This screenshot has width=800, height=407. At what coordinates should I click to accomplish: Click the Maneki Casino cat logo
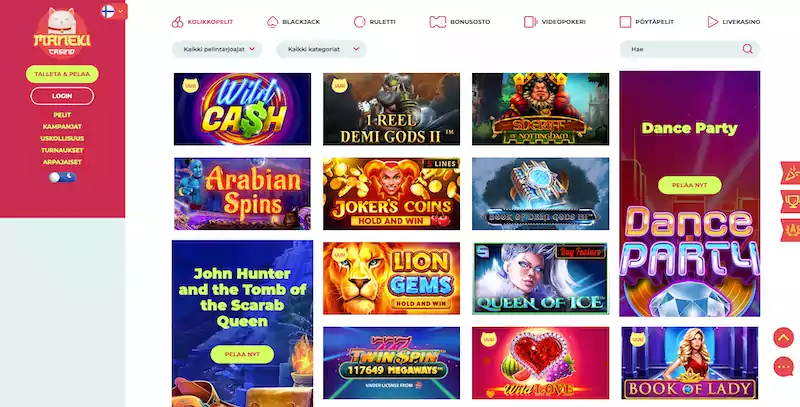[62, 32]
